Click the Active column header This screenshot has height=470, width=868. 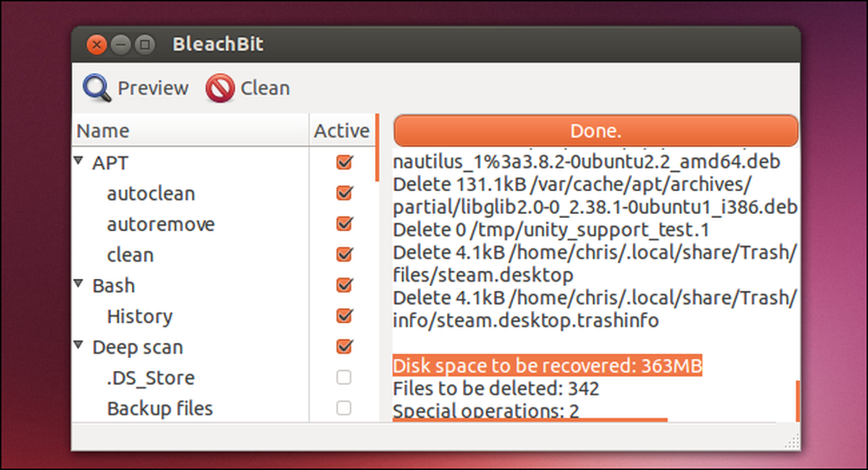click(341, 131)
